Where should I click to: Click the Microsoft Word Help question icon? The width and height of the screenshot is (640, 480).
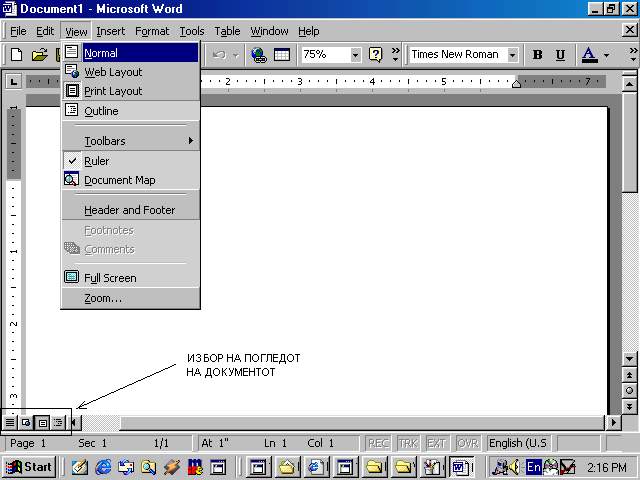376,54
